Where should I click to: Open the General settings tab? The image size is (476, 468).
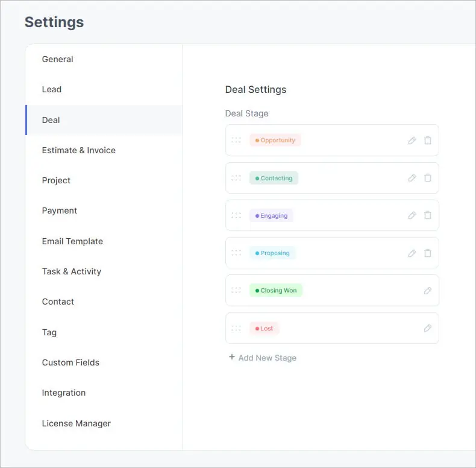(x=104, y=59)
